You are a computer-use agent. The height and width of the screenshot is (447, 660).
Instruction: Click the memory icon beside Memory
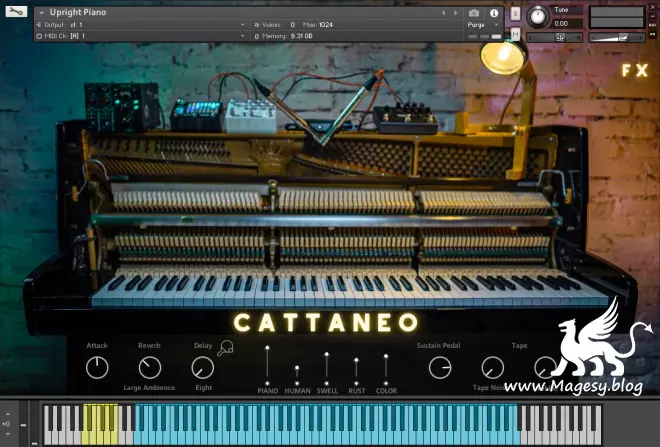(x=257, y=37)
